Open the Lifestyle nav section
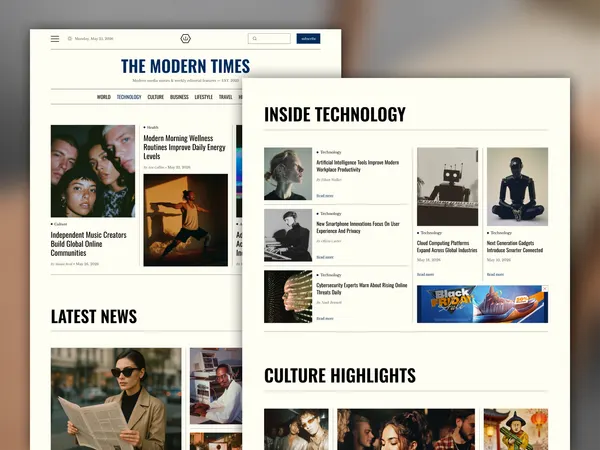 204,97
